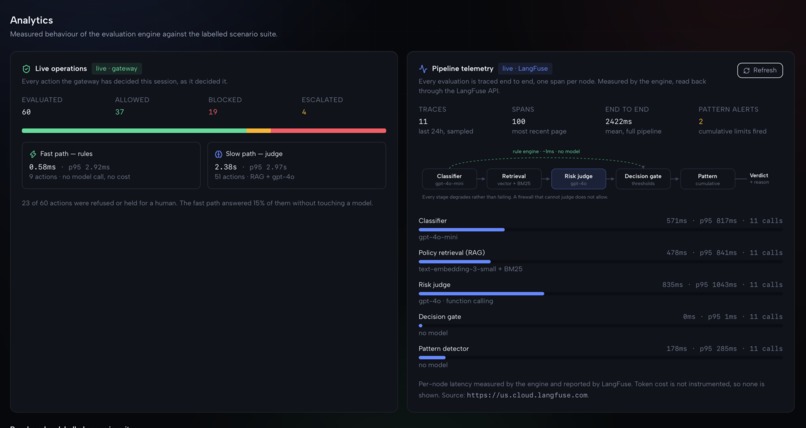This screenshot has height=428, width=806.
Task: Click Risk judge row stats '835ms · p95 1043ms'
Action: (x=699, y=285)
